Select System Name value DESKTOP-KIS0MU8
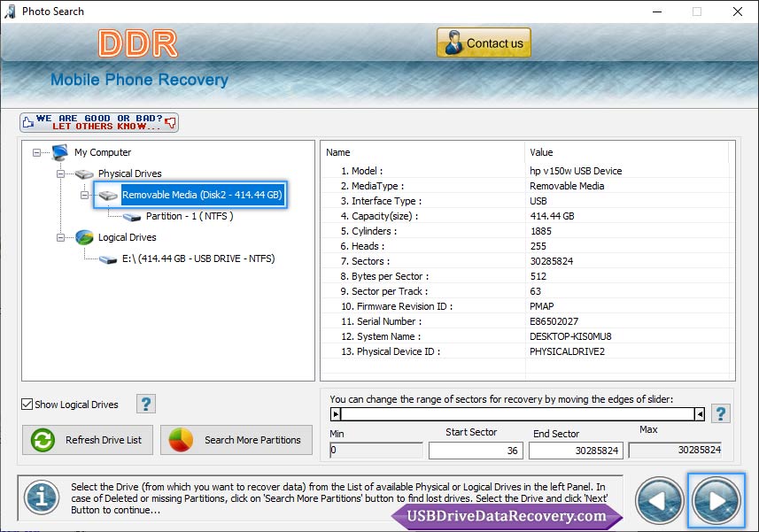 click(x=570, y=336)
